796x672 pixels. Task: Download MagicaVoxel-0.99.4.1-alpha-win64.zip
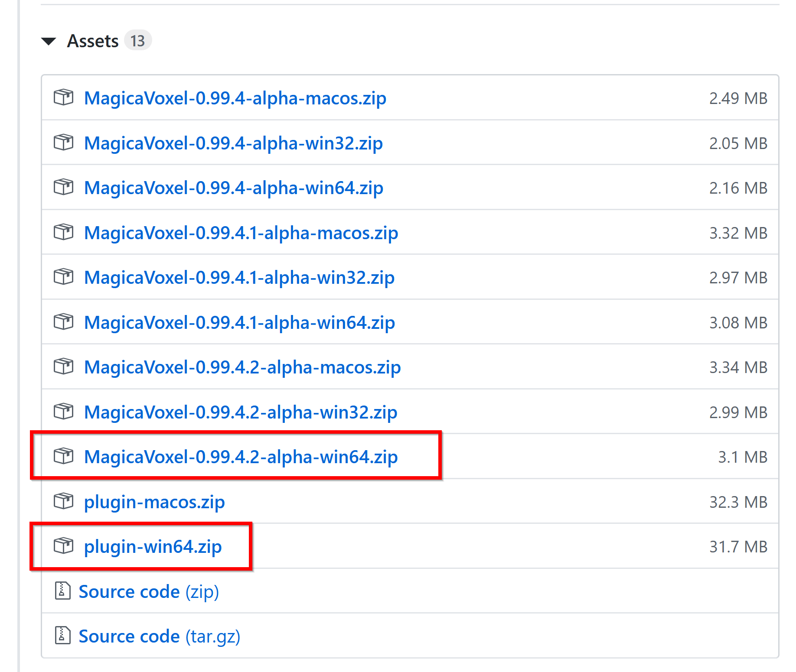pyautogui.click(x=240, y=323)
